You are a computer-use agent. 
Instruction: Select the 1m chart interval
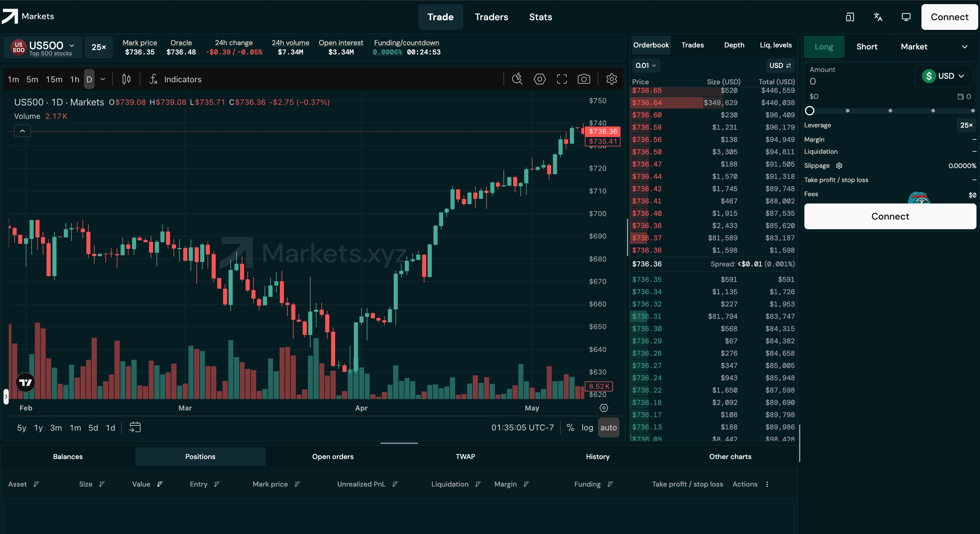13,79
